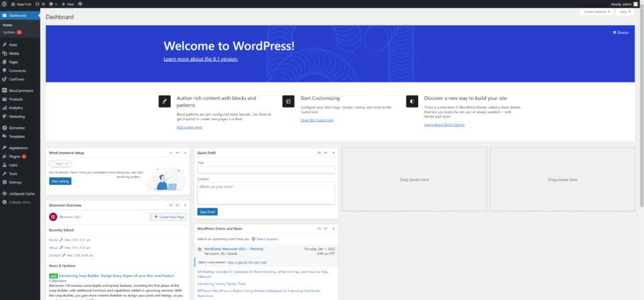Open the WooCommerce menu
This screenshot has width=644, height=300.
click(x=21, y=91)
